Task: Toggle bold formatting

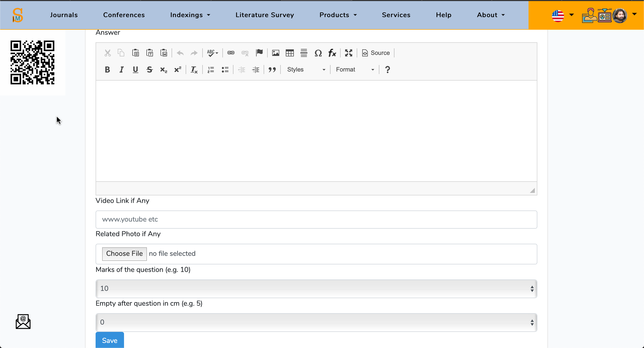Action: (x=107, y=69)
